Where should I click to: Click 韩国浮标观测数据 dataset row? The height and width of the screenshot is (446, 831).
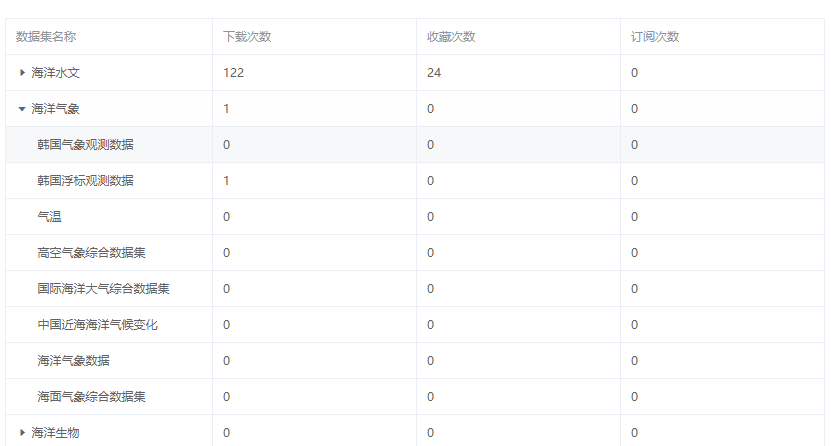415,181
